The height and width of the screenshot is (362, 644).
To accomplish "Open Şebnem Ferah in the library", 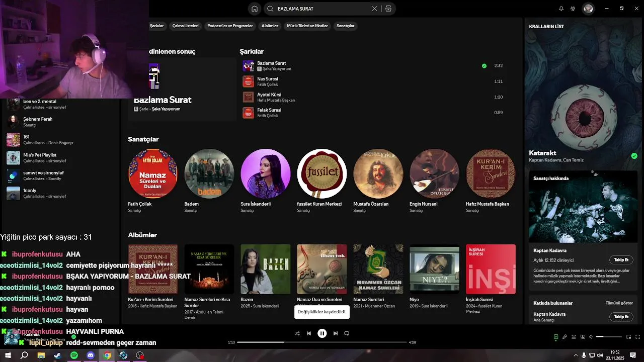I will click(x=38, y=122).
